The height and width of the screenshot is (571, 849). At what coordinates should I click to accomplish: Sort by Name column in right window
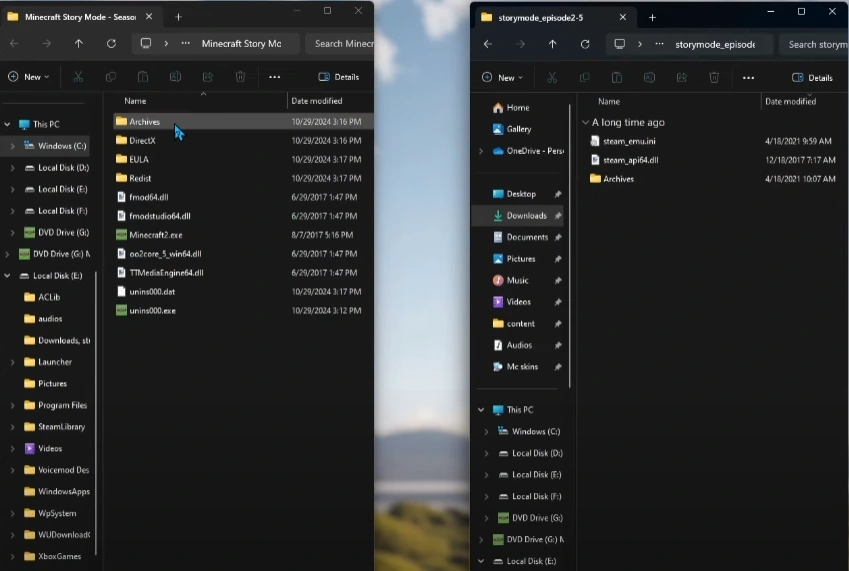(x=609, y=101)
